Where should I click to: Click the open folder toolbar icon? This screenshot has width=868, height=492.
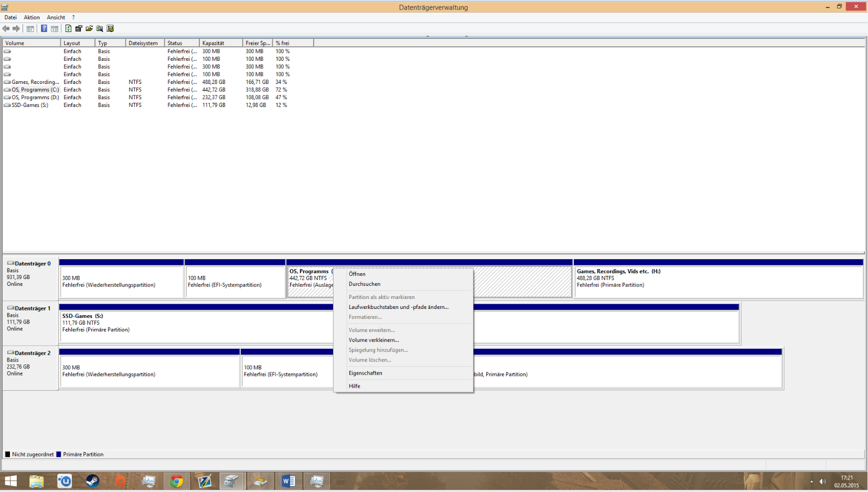(89, 29)
